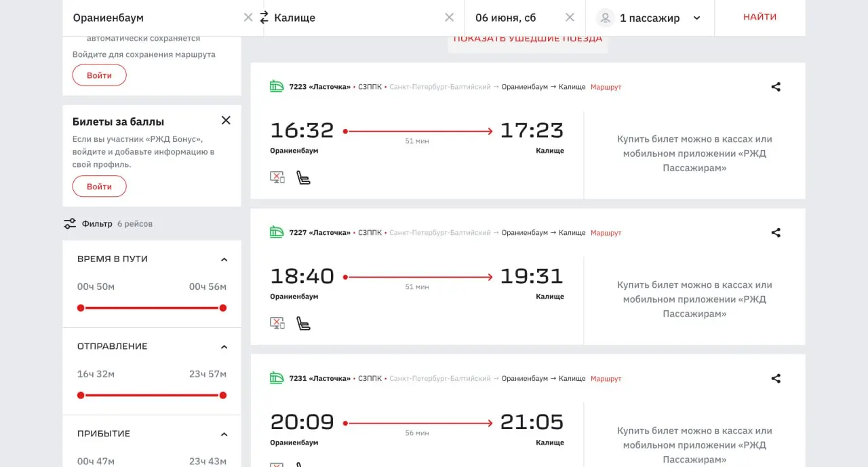Click train name 7223 «Ласточка»
The height and width of the screenshot is (467, 868).
[320, 87]
